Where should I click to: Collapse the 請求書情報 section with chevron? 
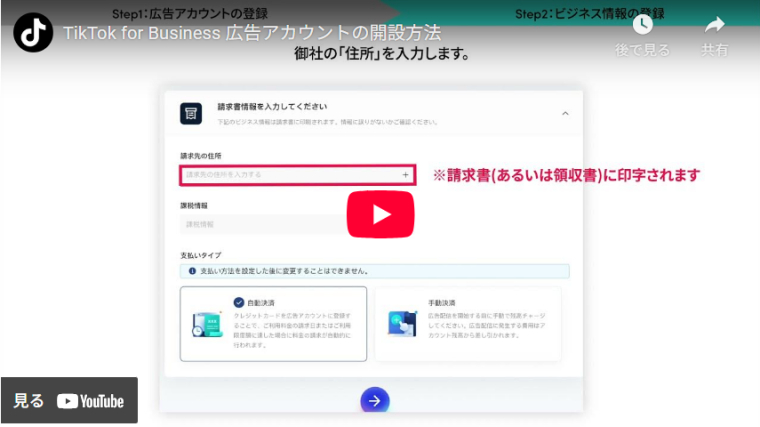coord(565,114)
